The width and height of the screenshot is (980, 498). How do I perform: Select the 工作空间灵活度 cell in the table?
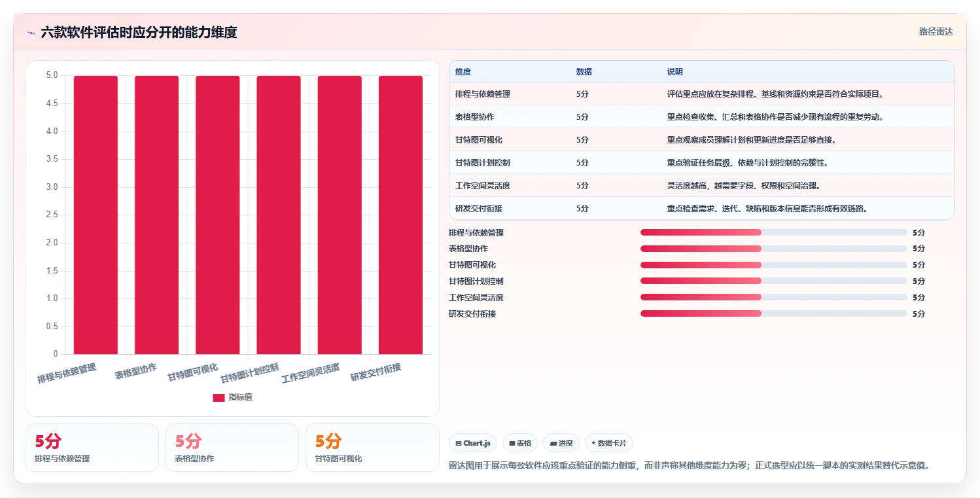483,185
